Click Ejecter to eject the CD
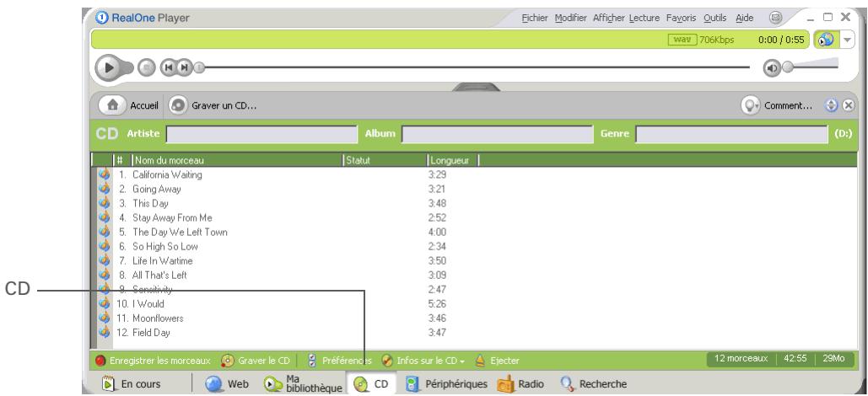The width and height of the screenshot is (868, 396). [x=497, y=361]
